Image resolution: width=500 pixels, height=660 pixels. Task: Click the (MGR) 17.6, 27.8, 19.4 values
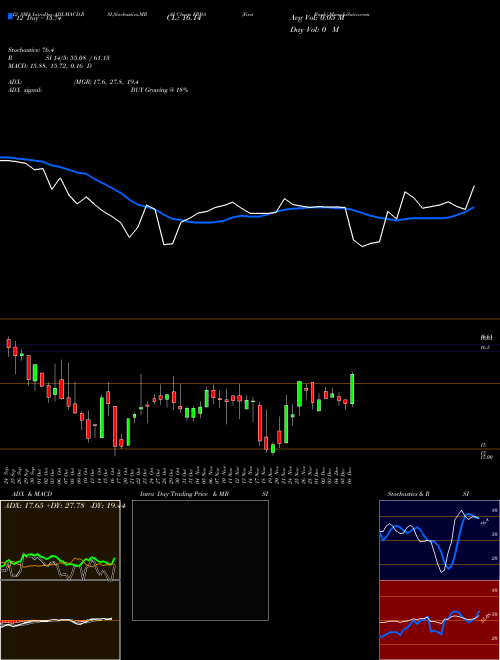click(x=106, y=82)
